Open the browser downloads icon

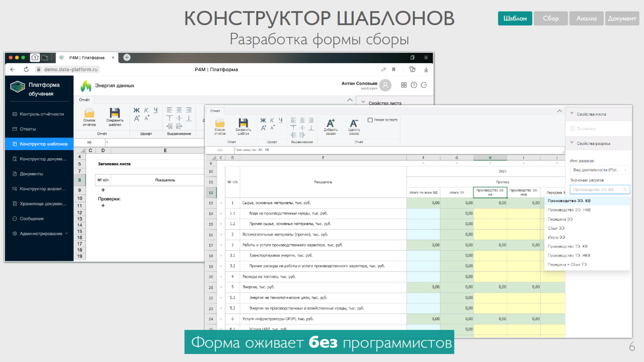coord(426,69)
